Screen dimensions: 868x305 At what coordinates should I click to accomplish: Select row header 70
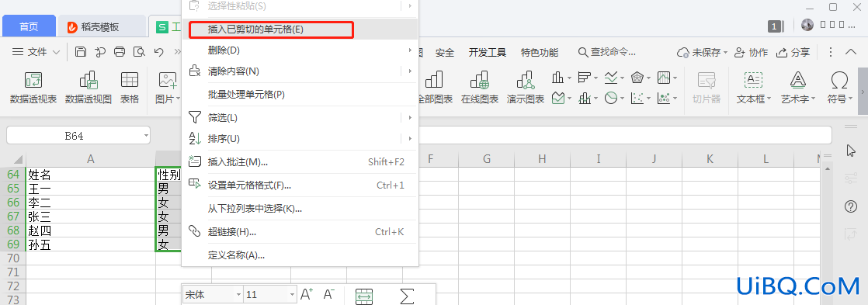pos(12,258)
